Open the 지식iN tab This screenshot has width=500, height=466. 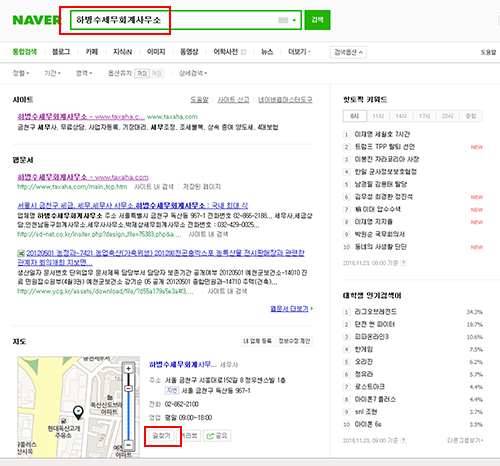tap(122, 52)
